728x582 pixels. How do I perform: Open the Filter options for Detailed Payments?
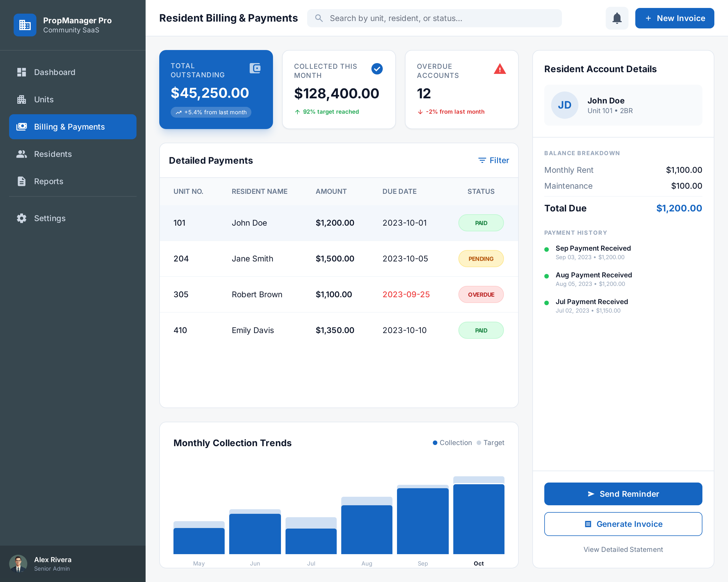click(494, 160)
